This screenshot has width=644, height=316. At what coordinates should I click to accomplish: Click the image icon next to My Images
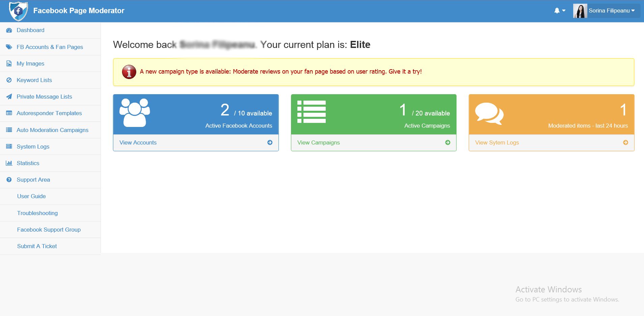pos(9,63)
